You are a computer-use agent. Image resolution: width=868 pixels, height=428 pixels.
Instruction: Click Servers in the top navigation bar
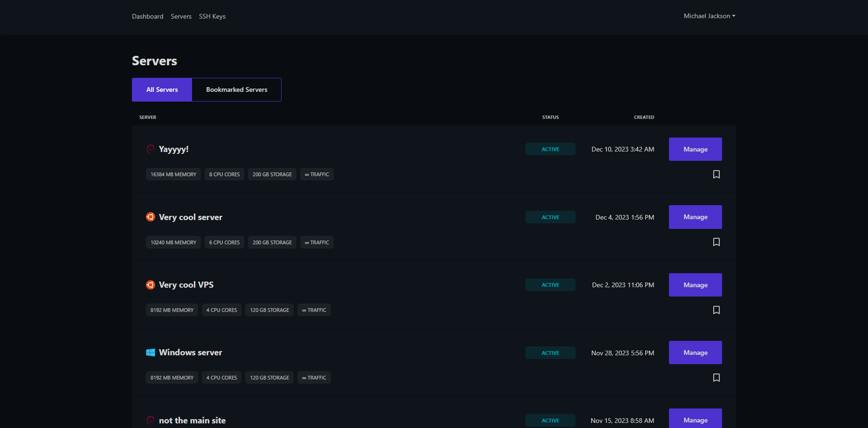pos(181,16)
